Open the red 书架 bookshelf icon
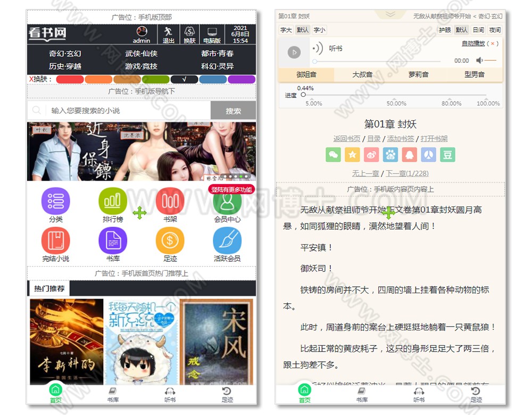 [x=170, y=201]
